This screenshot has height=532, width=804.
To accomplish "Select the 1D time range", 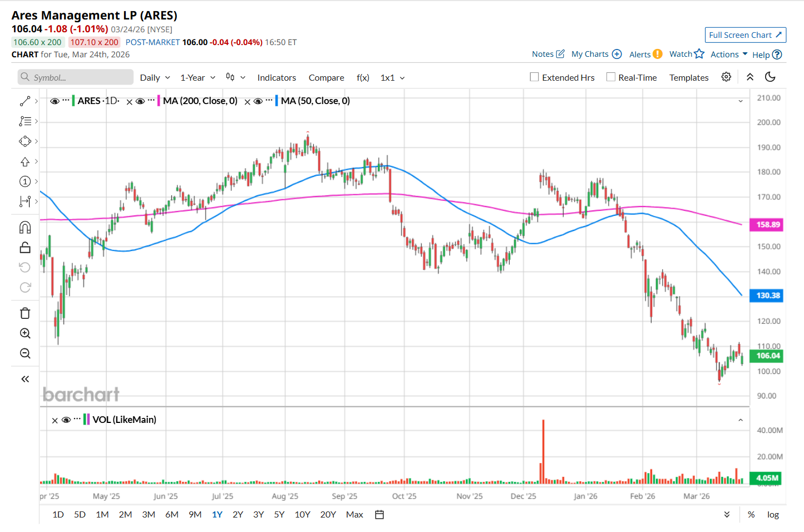I will point(58,515).
